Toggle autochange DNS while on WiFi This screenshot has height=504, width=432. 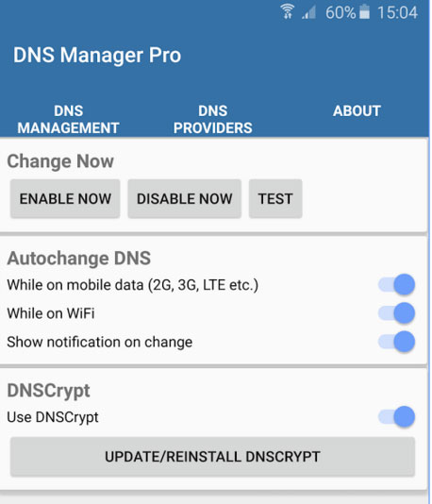396,313
